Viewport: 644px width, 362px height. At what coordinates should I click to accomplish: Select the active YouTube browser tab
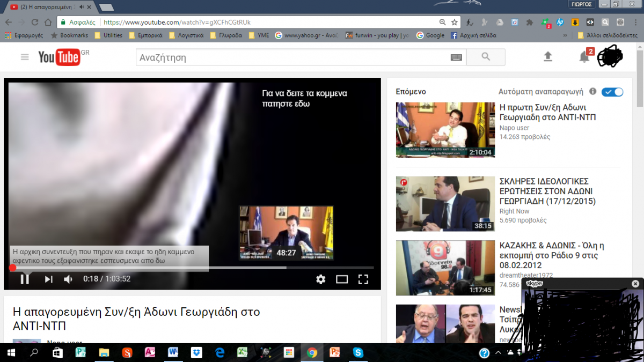tap(48, 7)
